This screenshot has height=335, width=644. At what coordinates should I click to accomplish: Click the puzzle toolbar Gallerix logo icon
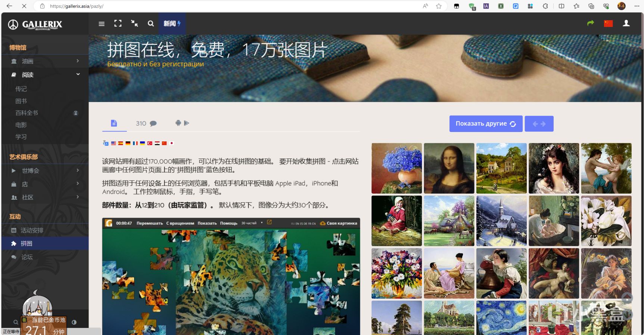click(109, 223)
